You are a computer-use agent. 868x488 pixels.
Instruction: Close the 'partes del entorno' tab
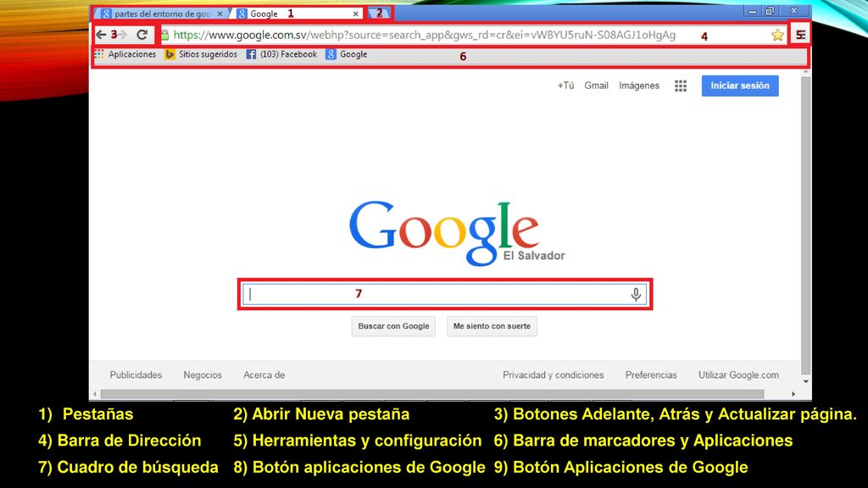(220, 14)
